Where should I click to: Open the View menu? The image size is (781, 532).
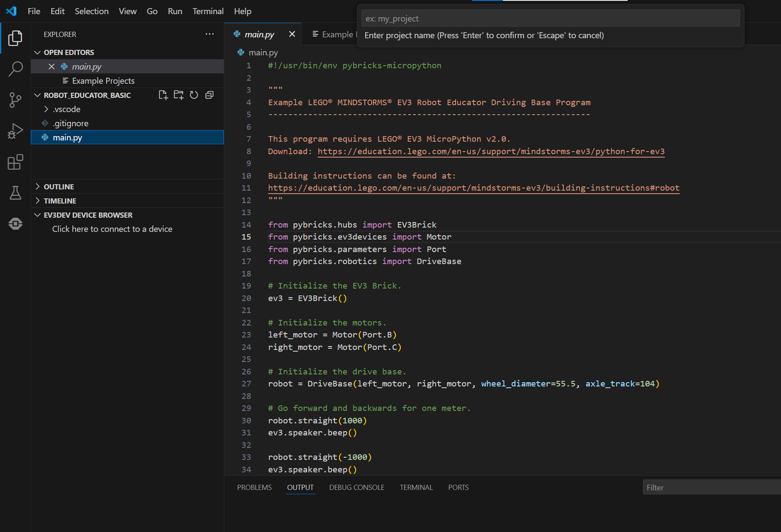pos(128,11)
